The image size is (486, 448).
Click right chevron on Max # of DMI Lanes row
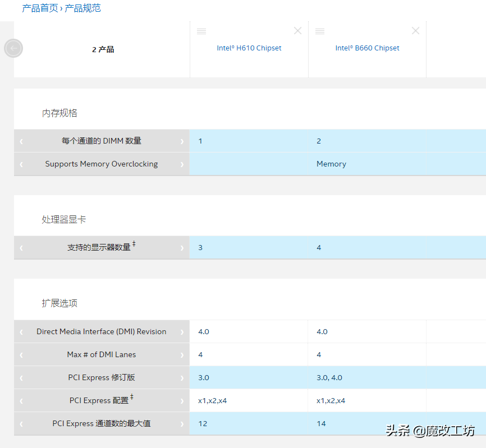click(182, 355)
